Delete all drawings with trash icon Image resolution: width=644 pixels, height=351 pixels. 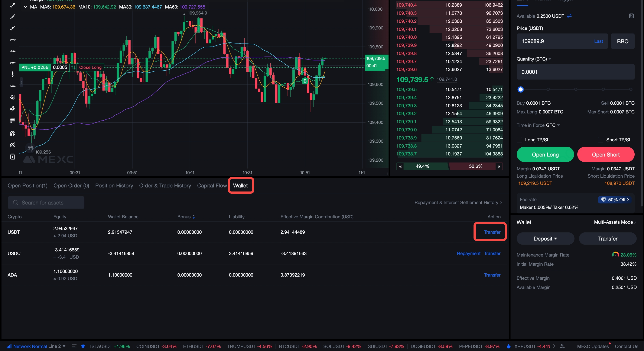(x=13, y=157)
